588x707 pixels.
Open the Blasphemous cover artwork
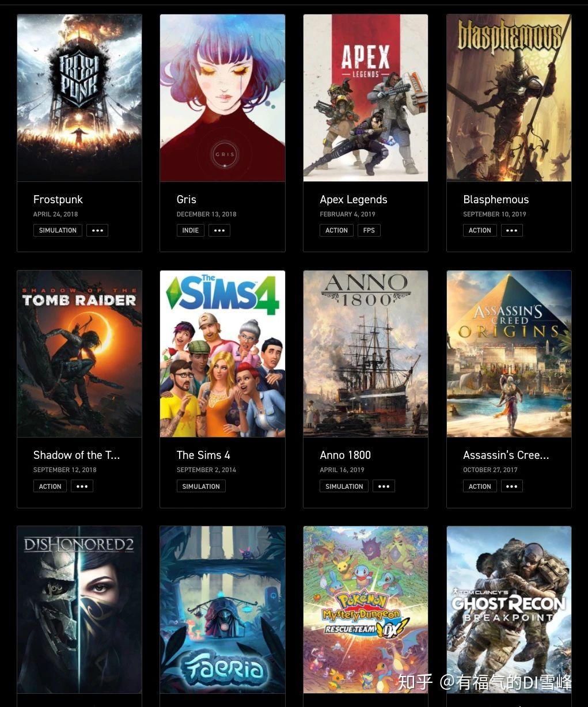coord(509,98)
